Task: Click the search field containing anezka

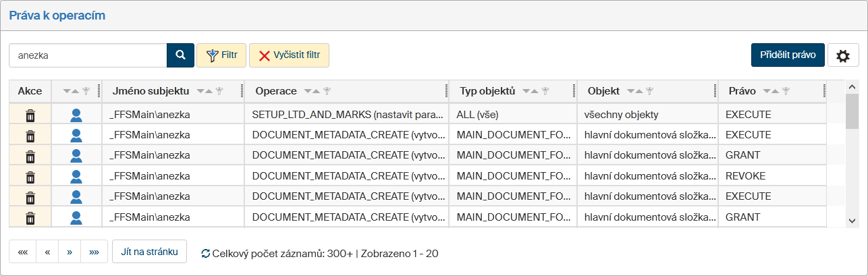Action: (x=88, y=55)
